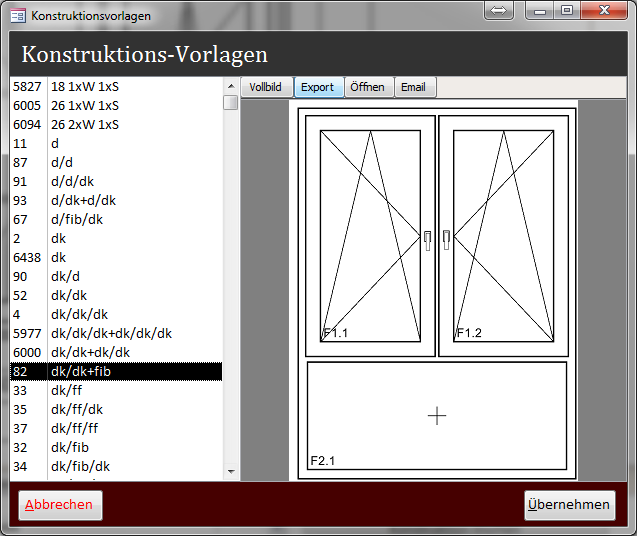Screen dimensions: 637x536
Task: Select template 35 'dk/ff/dk'
Action: (x=116, y=410)
